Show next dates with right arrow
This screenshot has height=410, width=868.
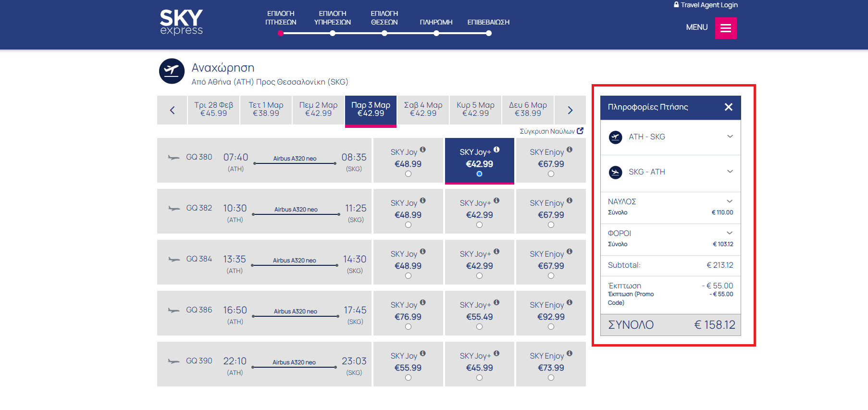pos(570,110)
